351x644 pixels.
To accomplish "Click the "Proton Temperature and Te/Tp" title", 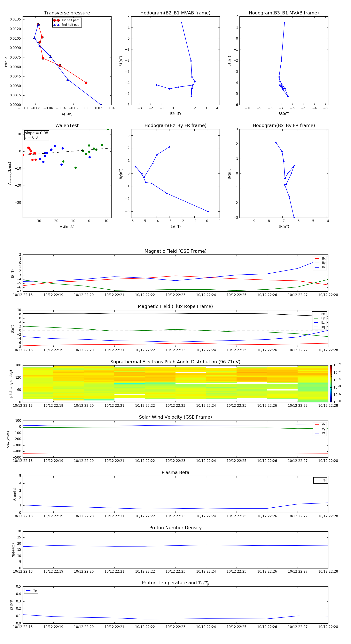I will click(x=175, y=583).
